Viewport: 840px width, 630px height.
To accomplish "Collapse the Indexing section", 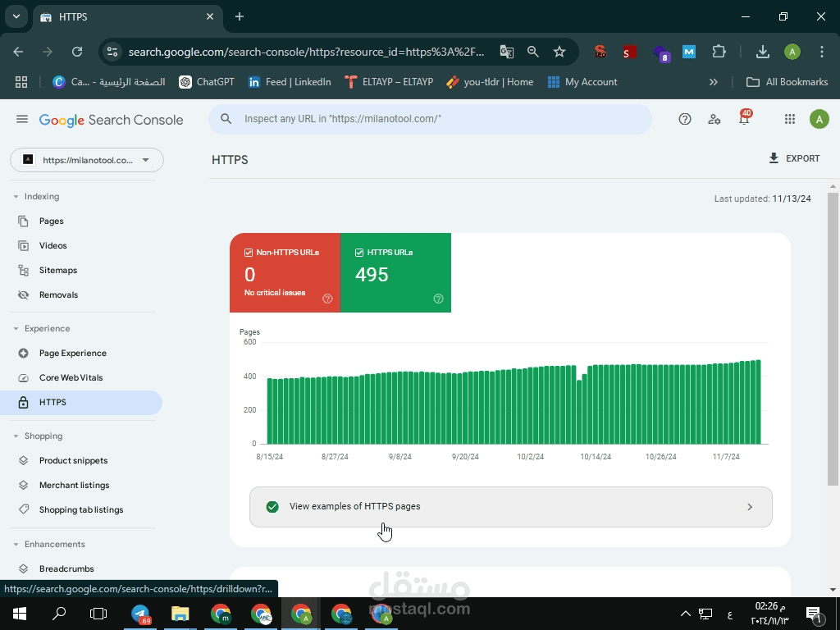I will tap(16, 197).
